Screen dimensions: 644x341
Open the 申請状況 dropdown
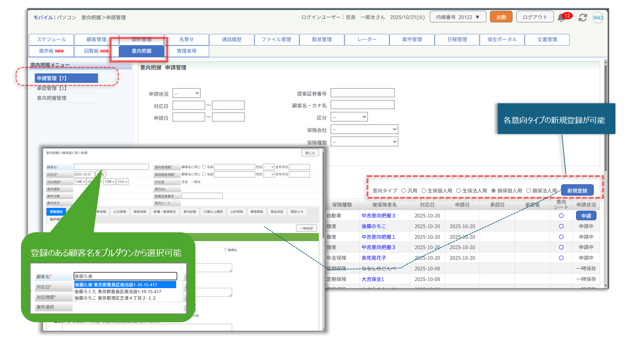click(x=186, y=94)
